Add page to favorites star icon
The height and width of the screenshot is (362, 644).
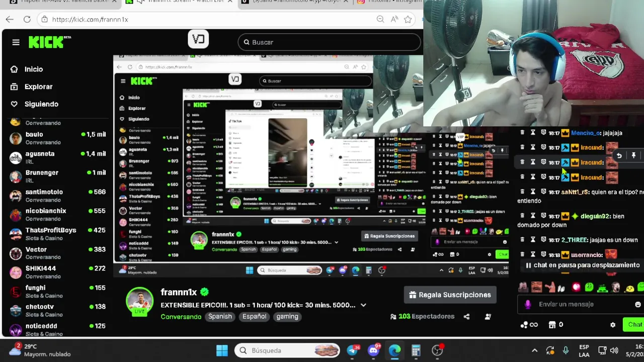[408, 19]
